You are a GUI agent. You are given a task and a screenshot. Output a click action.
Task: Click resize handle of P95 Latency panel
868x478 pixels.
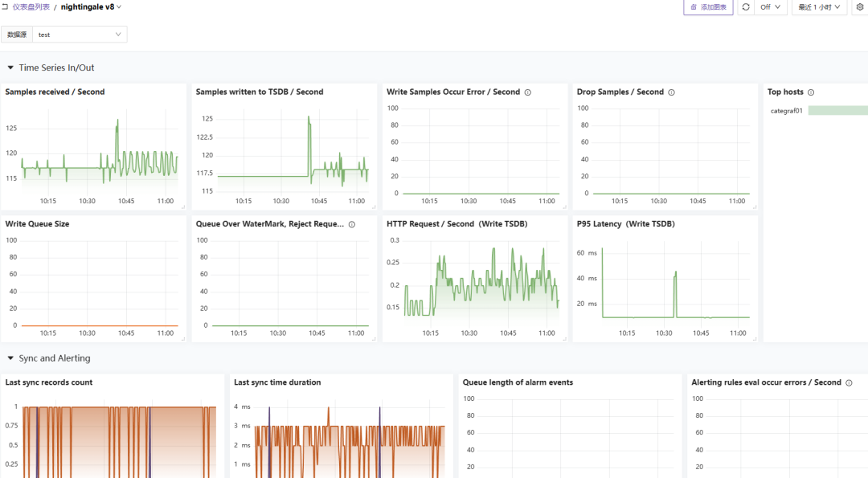755,339
